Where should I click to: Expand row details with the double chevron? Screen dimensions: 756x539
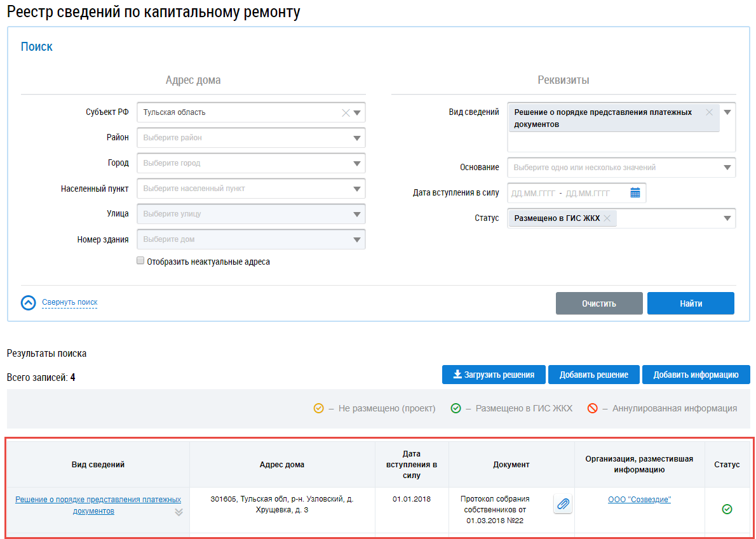[x=179, y=512]
